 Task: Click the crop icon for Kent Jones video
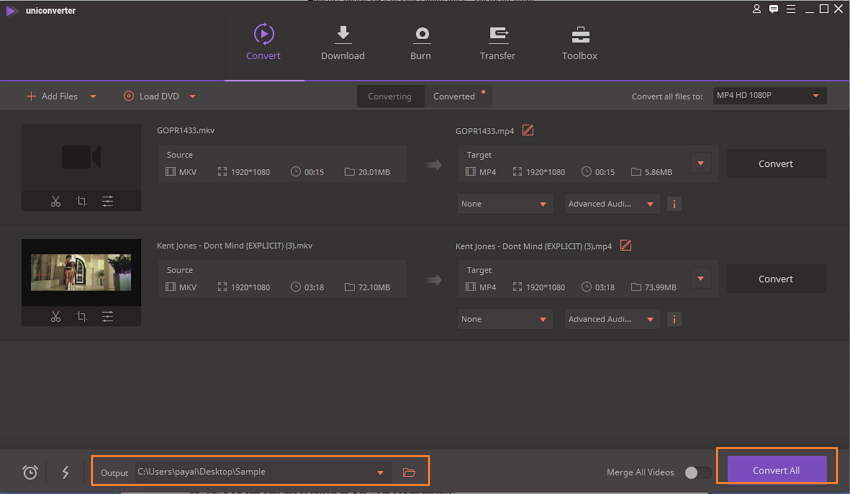pos(81,316)
